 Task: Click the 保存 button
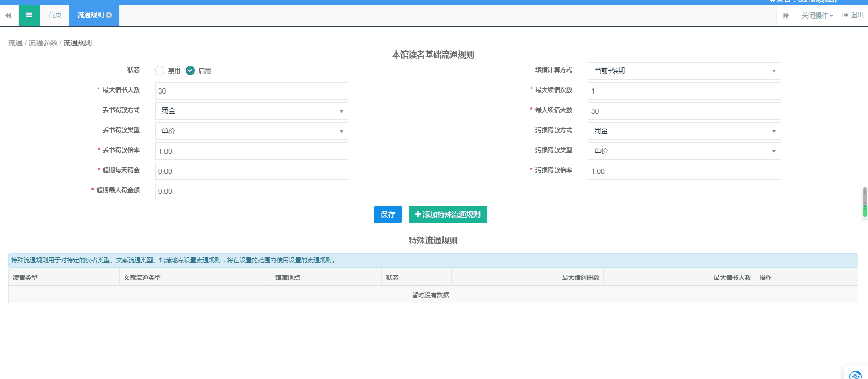(387, 214)
